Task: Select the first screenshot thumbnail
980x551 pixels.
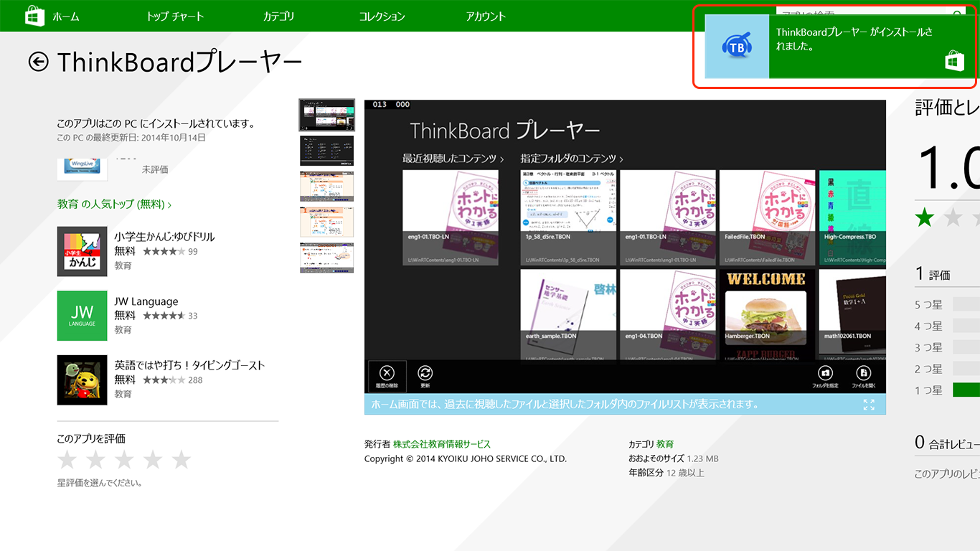Action: click(x=326, y=115)
